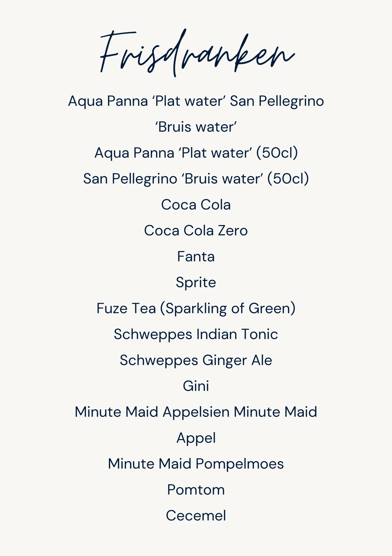Select the Cecemel entry
This screenshot has height=556, width=392.
click(196, 516)
